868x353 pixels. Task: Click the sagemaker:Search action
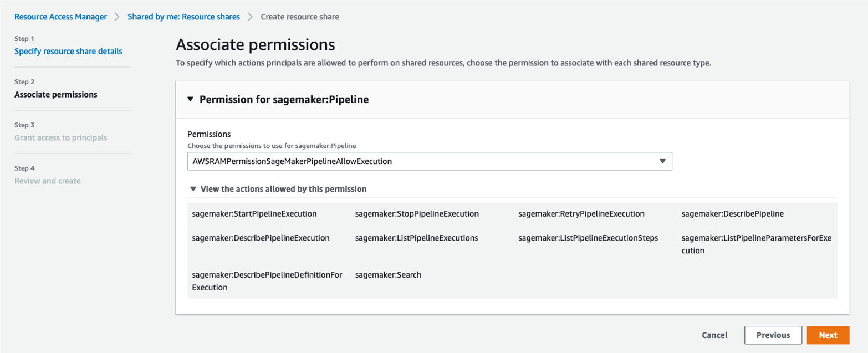click(388, 274)
